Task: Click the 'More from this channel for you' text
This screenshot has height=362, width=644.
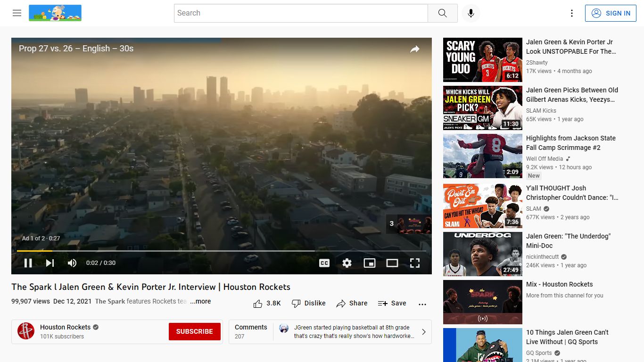Action: (x=565, y=296)
